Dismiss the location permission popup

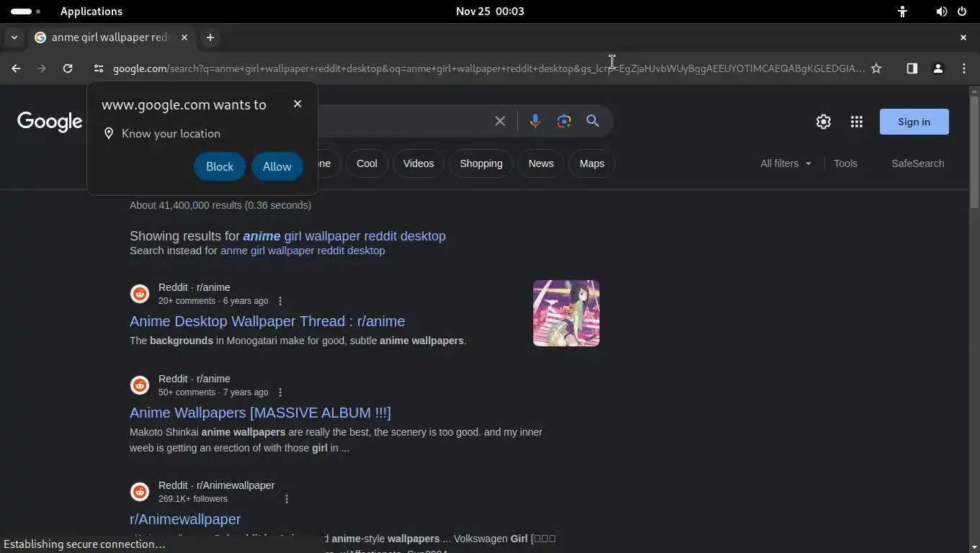pyautogui.click(x=298, y=104)
